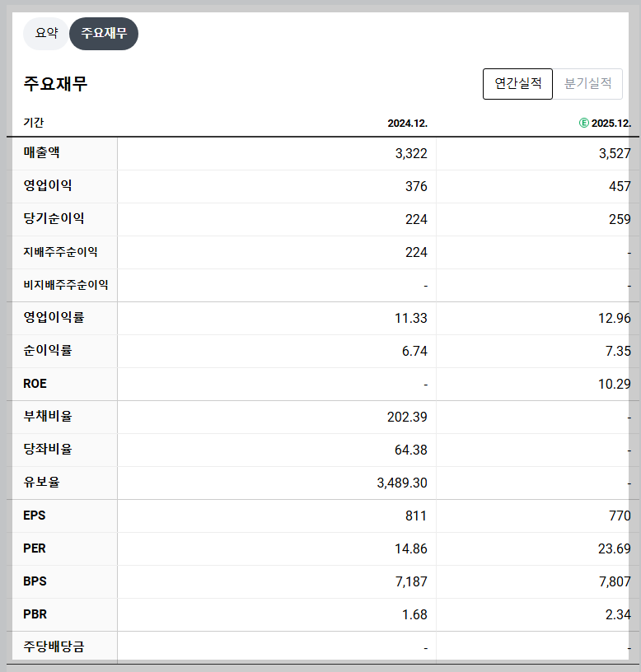
Task: Click the PBR row label
Action: pyautogui.click(x=34, y=614)
